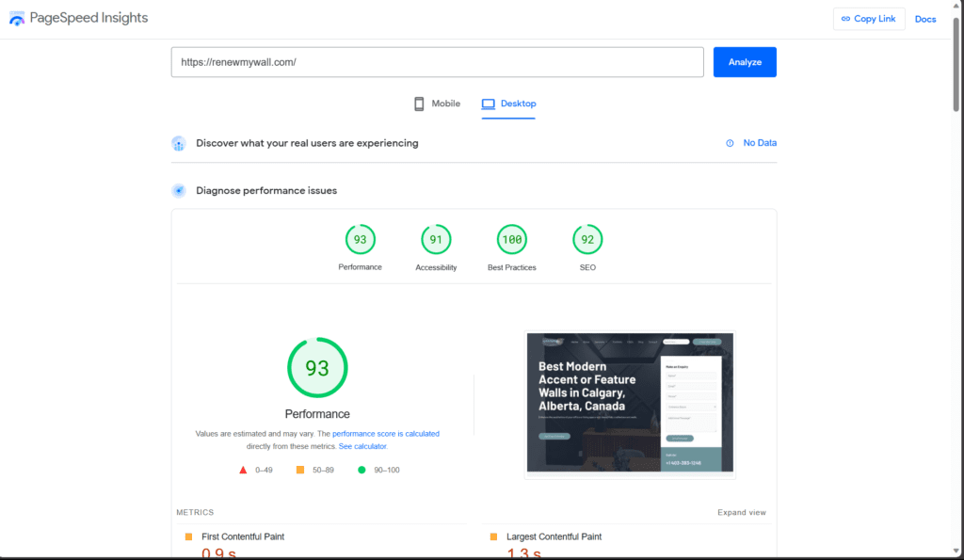Click the SEO label under gauge
This screenshot has height=560, width=964.
point(587,267)
